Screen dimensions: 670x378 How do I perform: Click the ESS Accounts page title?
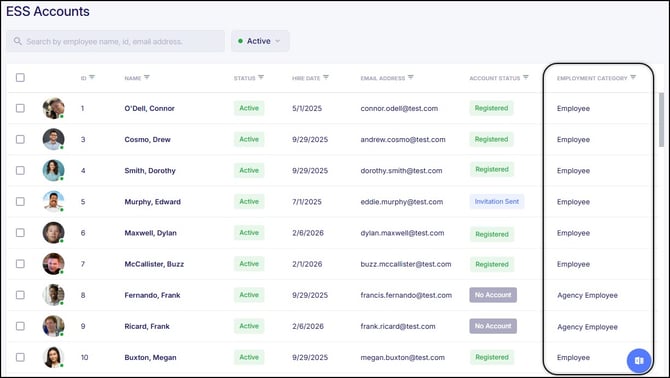pos(48,12)
